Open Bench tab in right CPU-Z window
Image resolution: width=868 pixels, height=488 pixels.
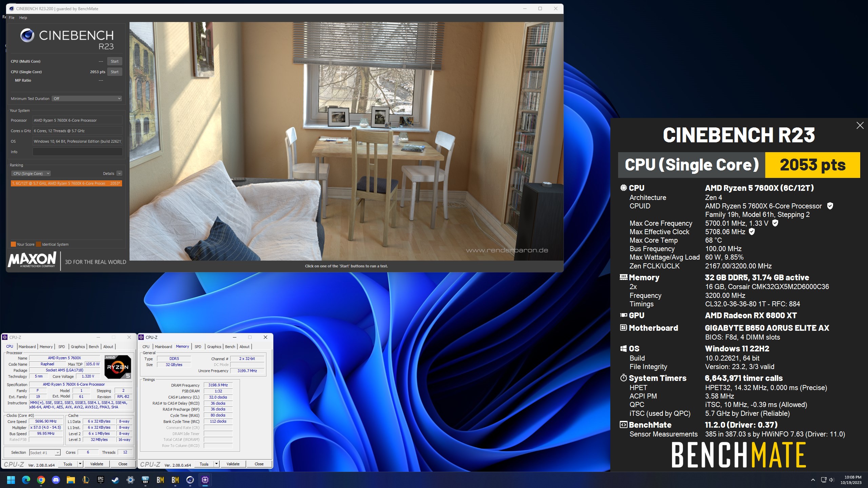click(x=230, y=347)
